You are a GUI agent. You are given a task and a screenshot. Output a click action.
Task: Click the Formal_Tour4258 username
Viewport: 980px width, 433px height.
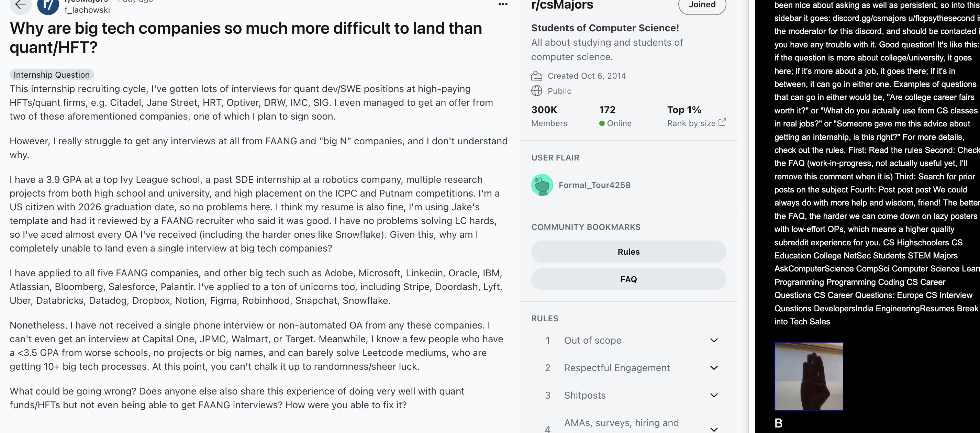click(x=594, y=185)
